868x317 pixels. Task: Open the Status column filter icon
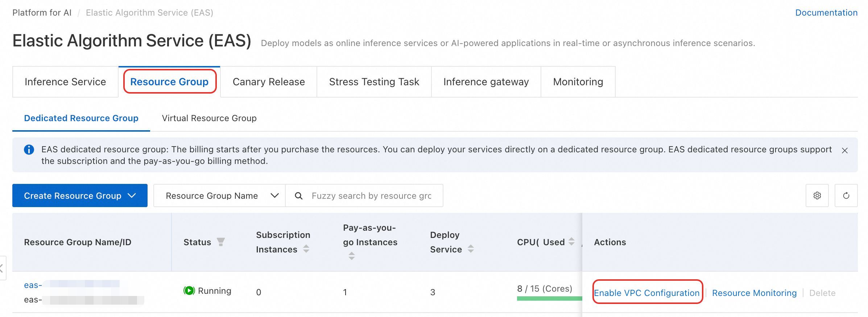(x=220, y=242)
